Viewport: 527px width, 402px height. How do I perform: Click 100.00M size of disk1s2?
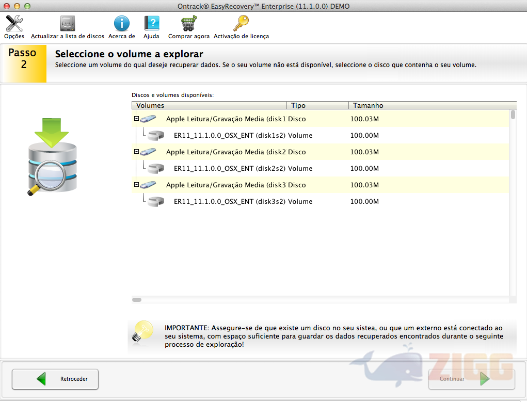point(365,135)
